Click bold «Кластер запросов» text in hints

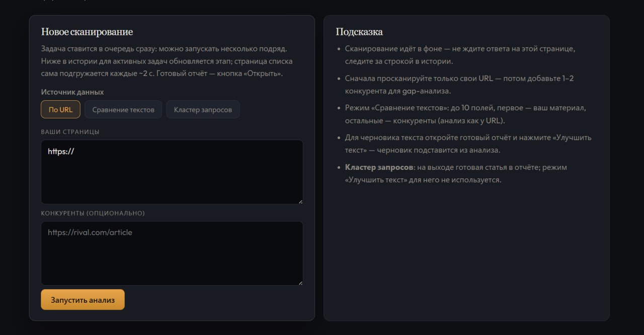pos(379,167)
